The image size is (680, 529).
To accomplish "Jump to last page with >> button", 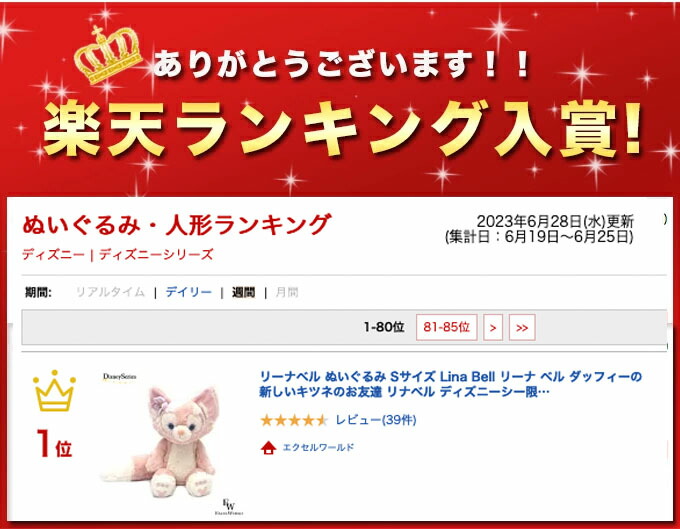I will 522,327.
